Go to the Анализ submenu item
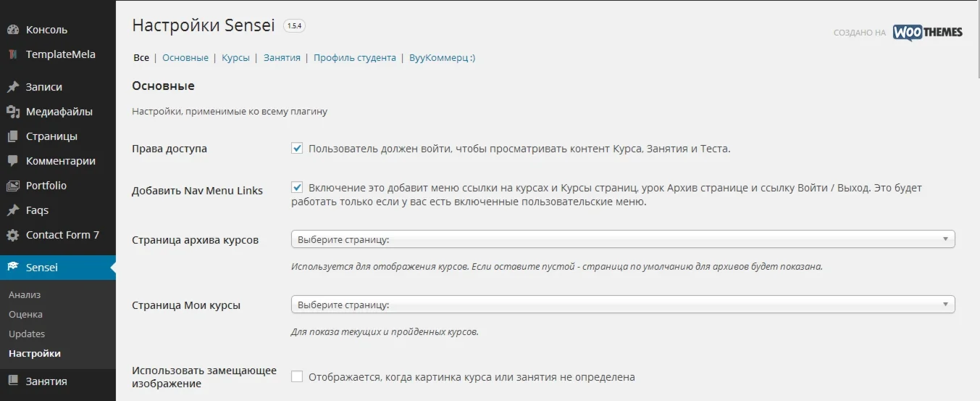Screen dimensions: 980x401 tap(25, 295)
